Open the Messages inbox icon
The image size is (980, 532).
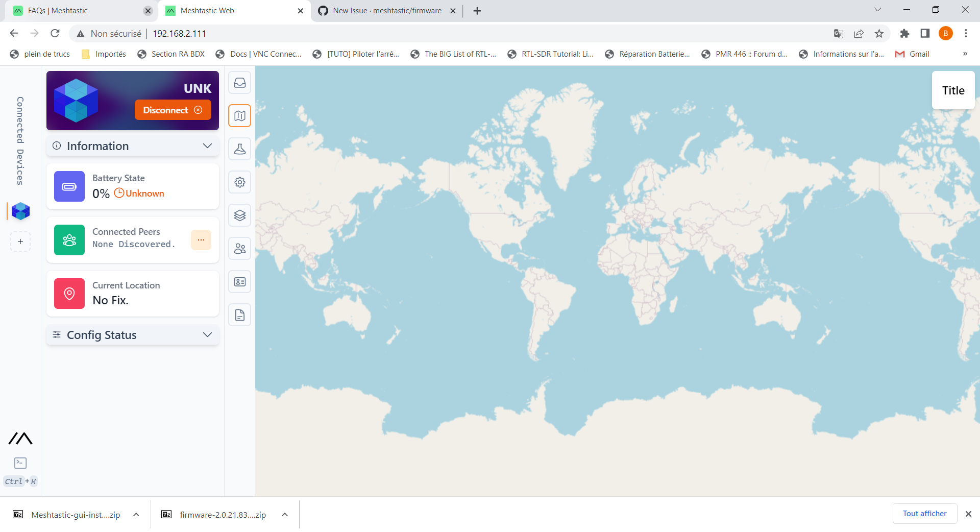pos(239,83)
